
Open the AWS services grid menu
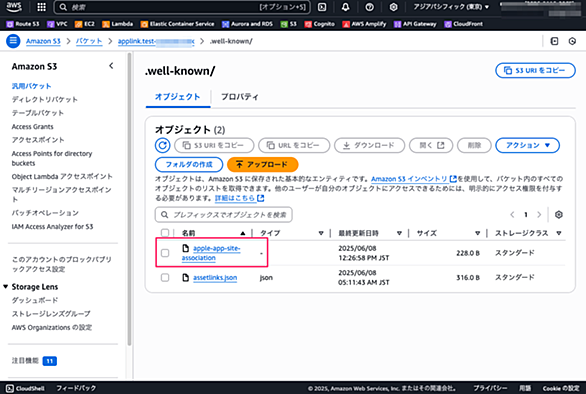(x=41, y=7)
